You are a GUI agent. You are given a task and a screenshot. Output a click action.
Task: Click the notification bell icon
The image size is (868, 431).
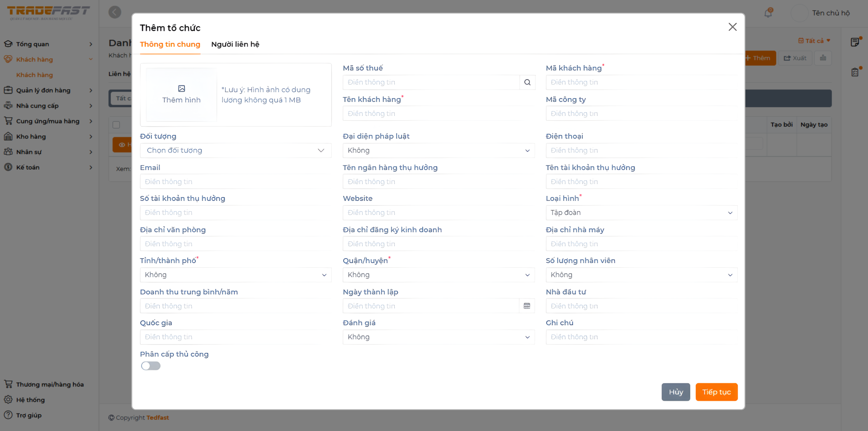pos(768,13)
